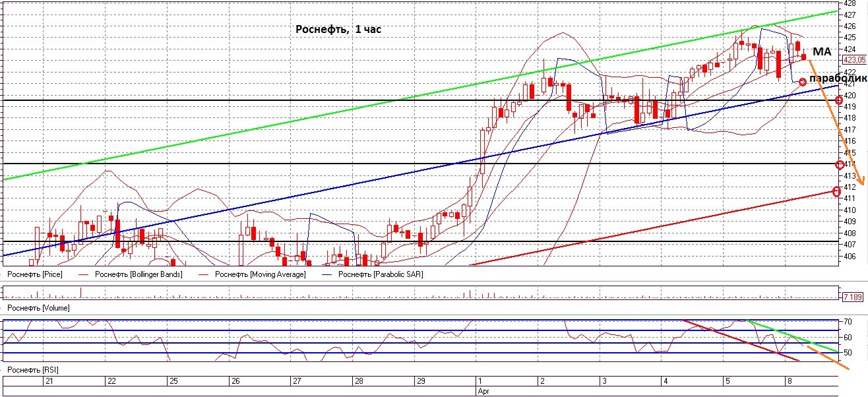The height and width of the screenshot is (397, 868).
Task: Click the 406 price axis label
Action: click(850, 256)
